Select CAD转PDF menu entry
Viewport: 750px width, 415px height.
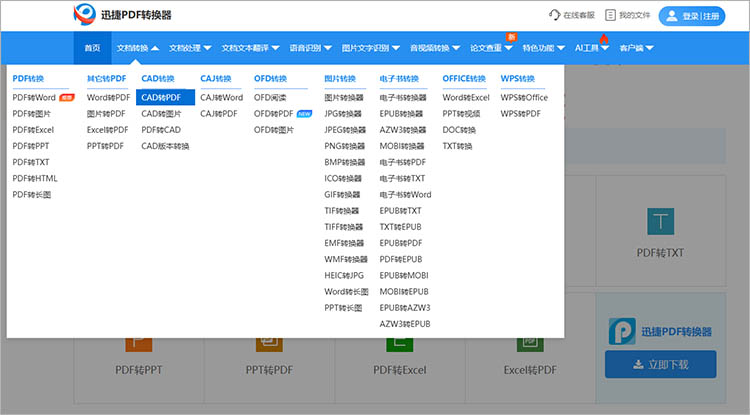click(165, 98)
